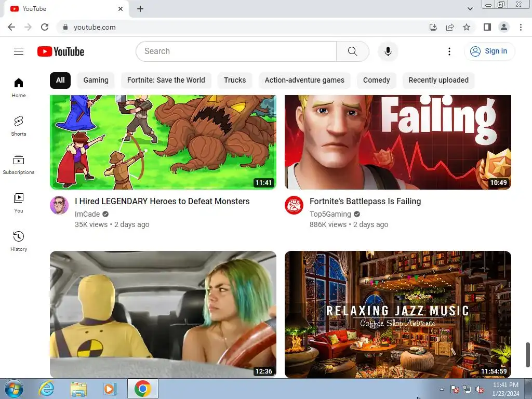This screenshot has width=532, height=399.
Task: Open the Chrome profile icon
Action: pyautogui.click(x=504, y=27)
